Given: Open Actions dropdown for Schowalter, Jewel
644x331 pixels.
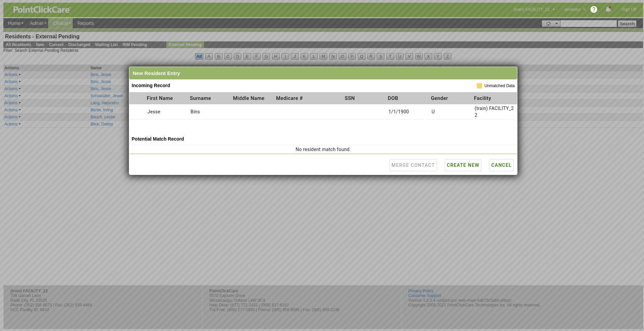Looking at the screenshot, I should 12,96.
